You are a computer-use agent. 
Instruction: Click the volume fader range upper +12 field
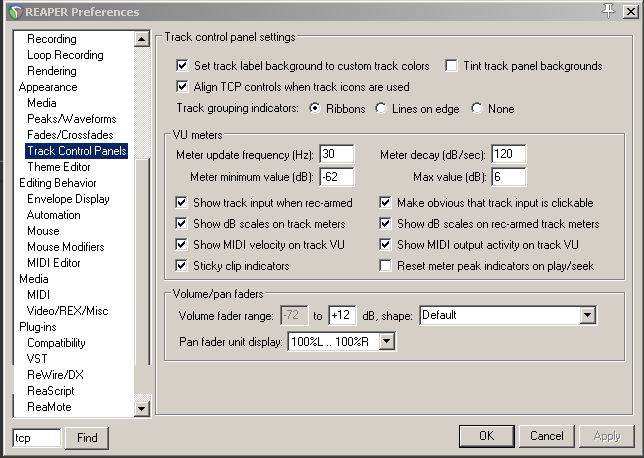coord(342,315)
